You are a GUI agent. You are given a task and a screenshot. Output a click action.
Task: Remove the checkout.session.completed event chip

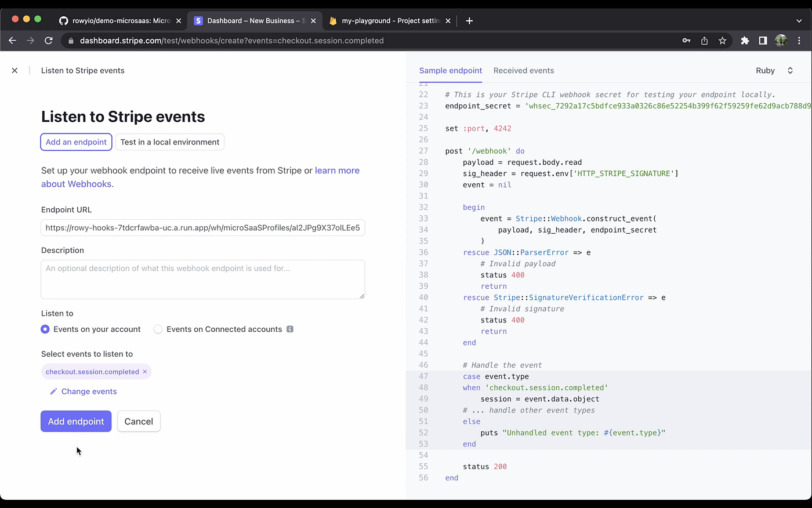pos(145,372)
